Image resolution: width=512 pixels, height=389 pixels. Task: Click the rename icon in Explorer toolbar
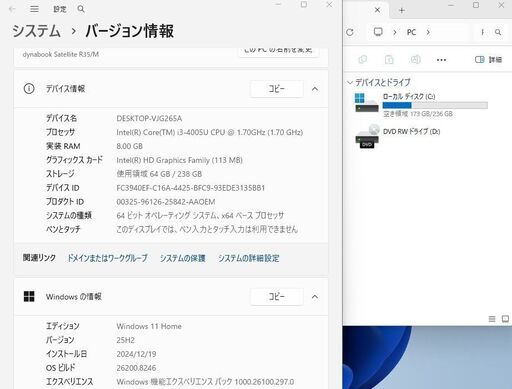pos(415,60)
